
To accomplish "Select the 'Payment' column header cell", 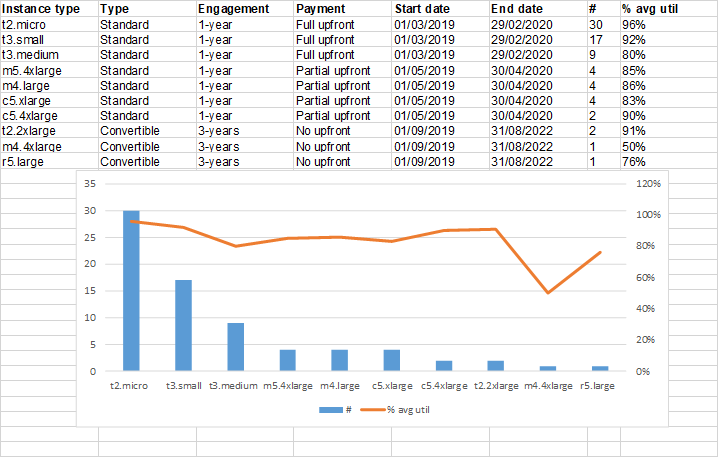I will pyautogui.click(x=343, y=9).
